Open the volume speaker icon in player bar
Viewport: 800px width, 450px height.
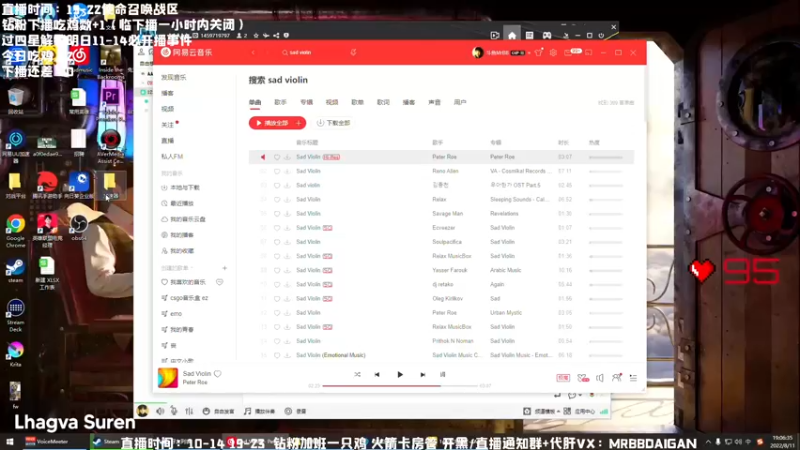pos(599,378)
